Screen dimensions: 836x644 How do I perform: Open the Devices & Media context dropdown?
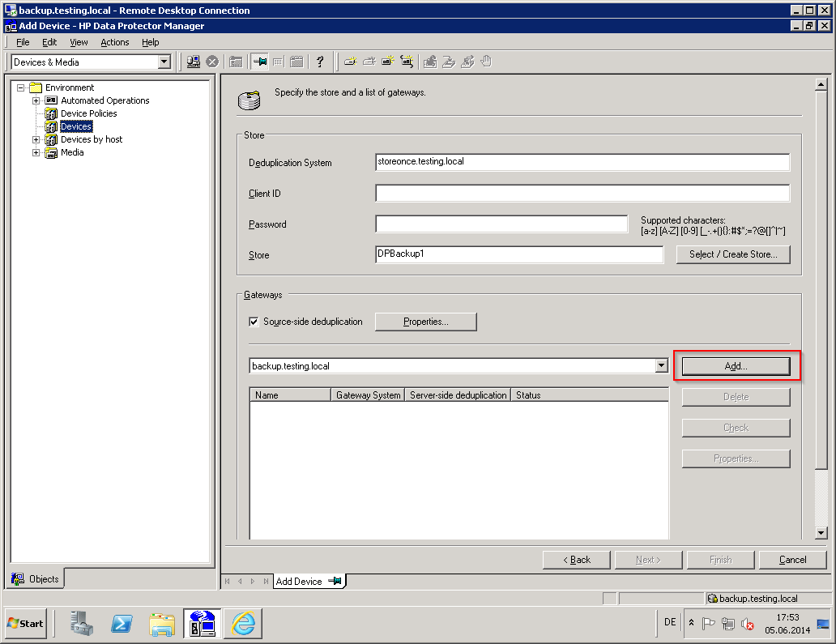164,62
